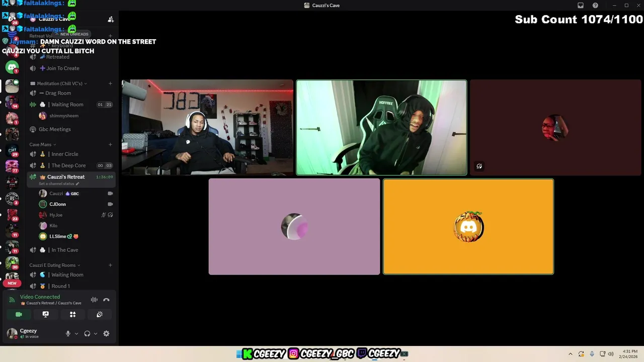Join Inner Circle voice channel
644x362 pixels.
(71, 154)
